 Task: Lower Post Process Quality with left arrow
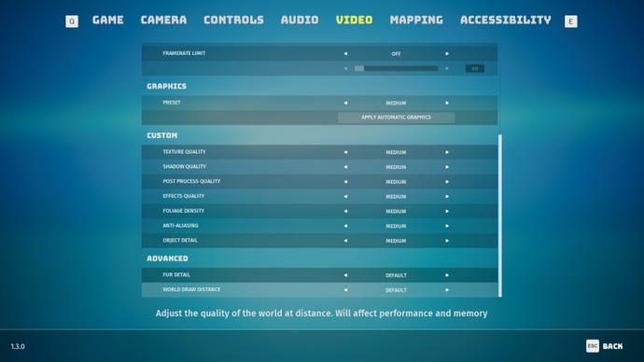tap(345, 182)
